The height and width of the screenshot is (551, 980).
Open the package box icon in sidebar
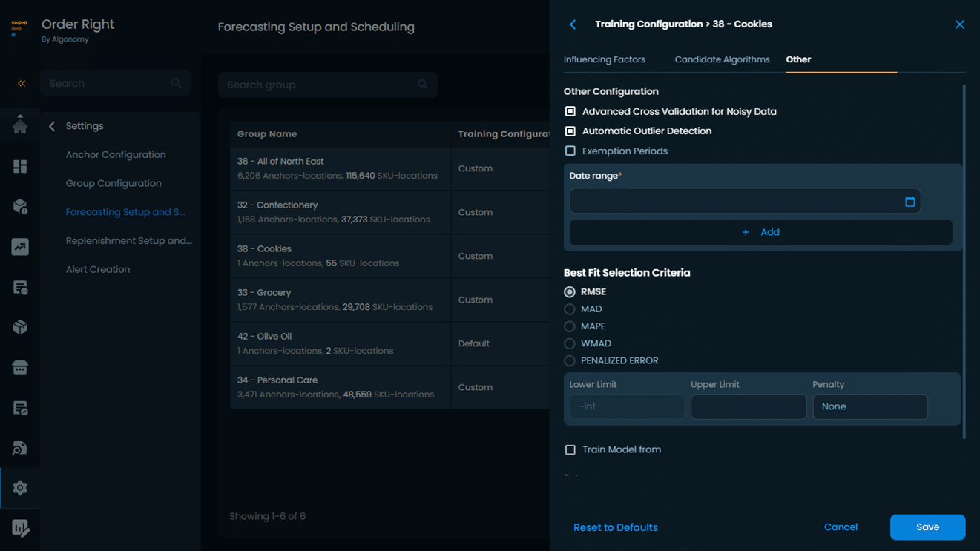(20, 327)
